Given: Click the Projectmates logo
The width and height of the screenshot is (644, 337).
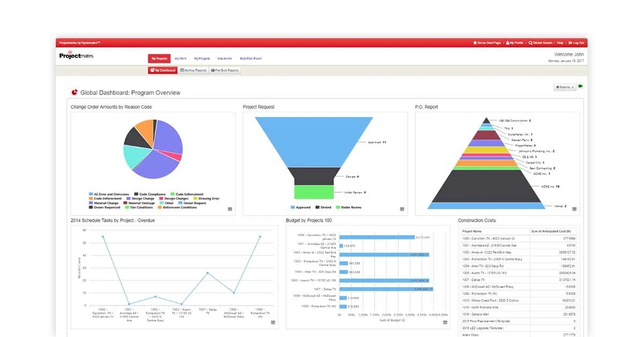Looking at the screenshot, I should click(75, 55).
